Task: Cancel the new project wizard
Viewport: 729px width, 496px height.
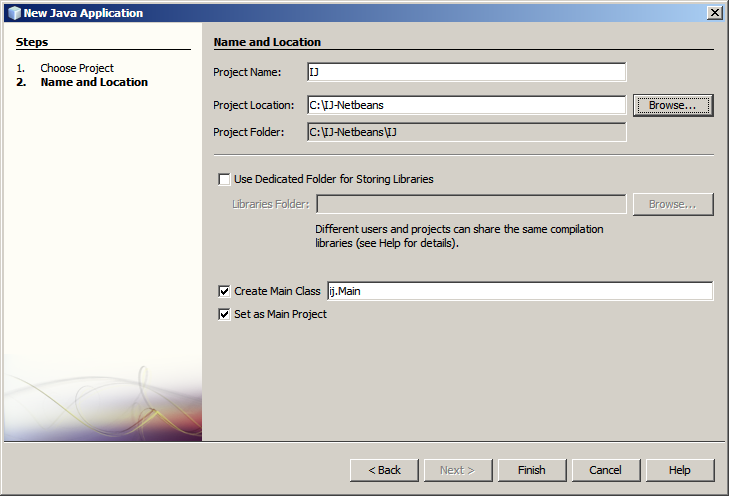Action: 605,470
